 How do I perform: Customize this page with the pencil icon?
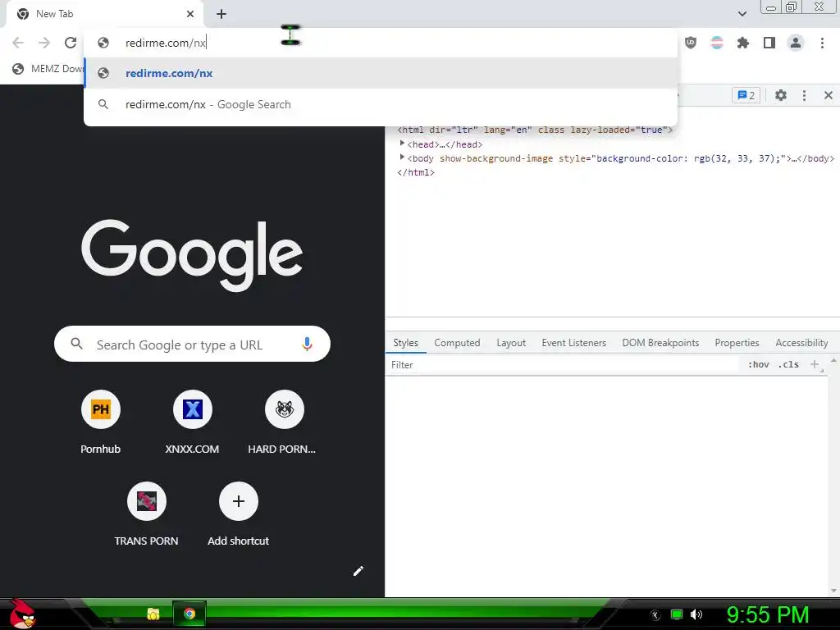[358, 571]
